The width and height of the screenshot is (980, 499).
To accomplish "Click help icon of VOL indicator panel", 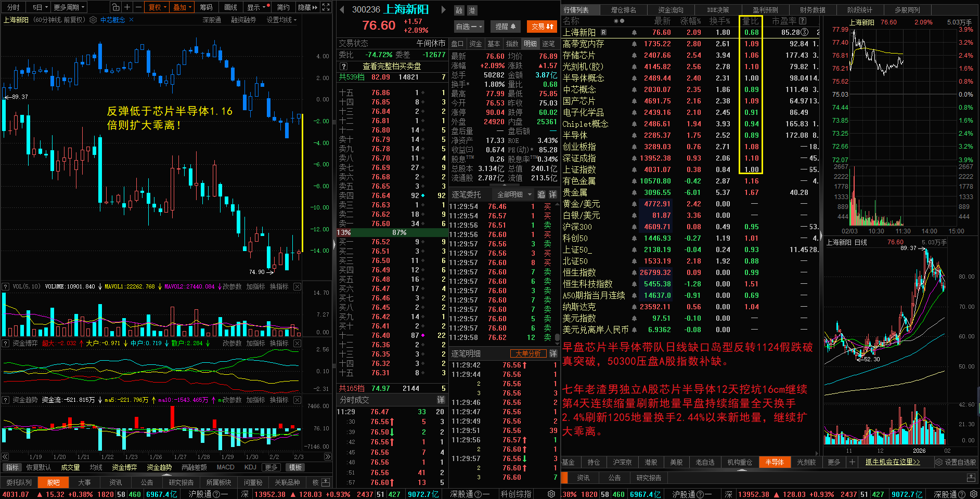I will [6, 286].
